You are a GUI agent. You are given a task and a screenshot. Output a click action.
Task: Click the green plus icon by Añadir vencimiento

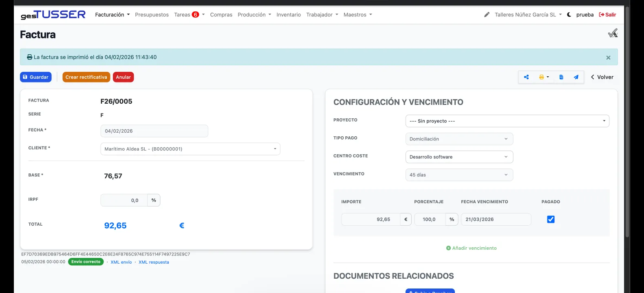448,248
